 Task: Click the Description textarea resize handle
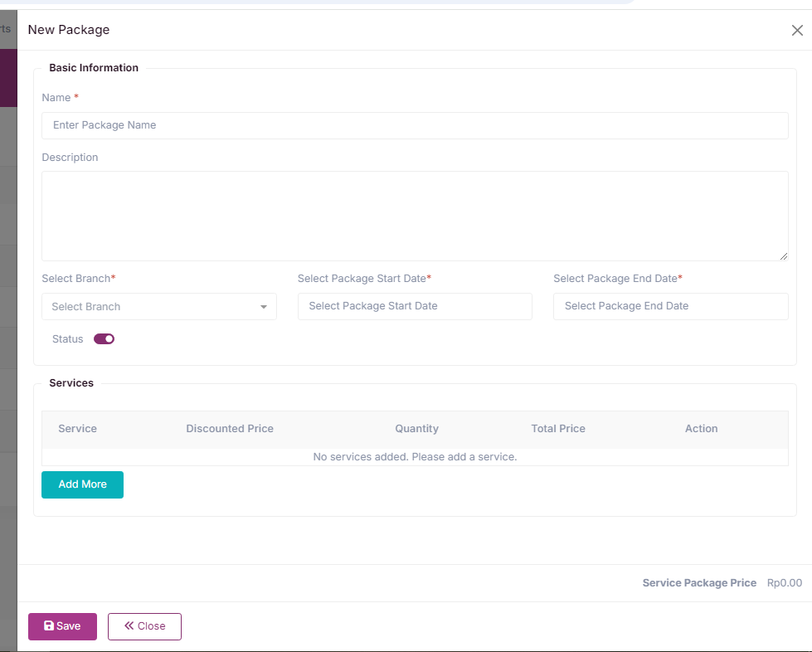[x=784, y=256]
